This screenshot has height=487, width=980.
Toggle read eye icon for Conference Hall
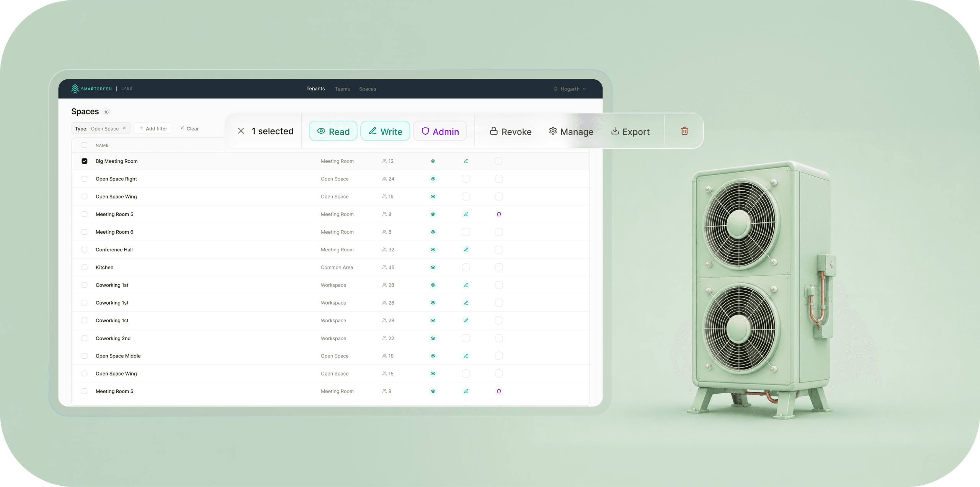(x=433, y=250)
